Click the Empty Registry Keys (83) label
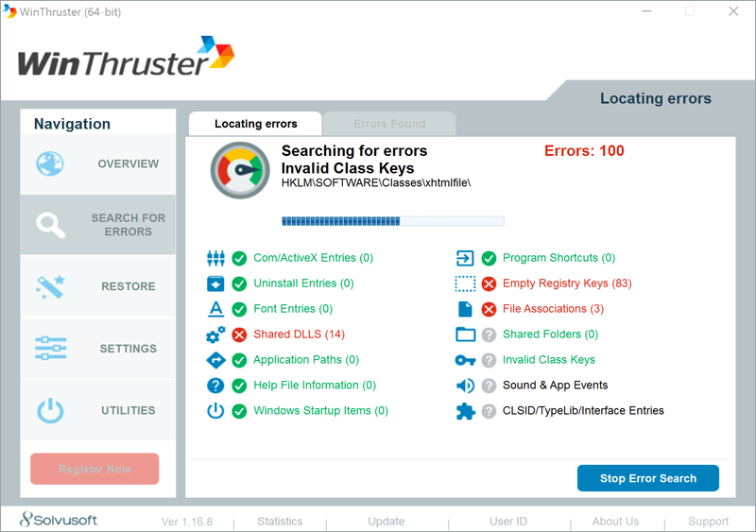 567,283
